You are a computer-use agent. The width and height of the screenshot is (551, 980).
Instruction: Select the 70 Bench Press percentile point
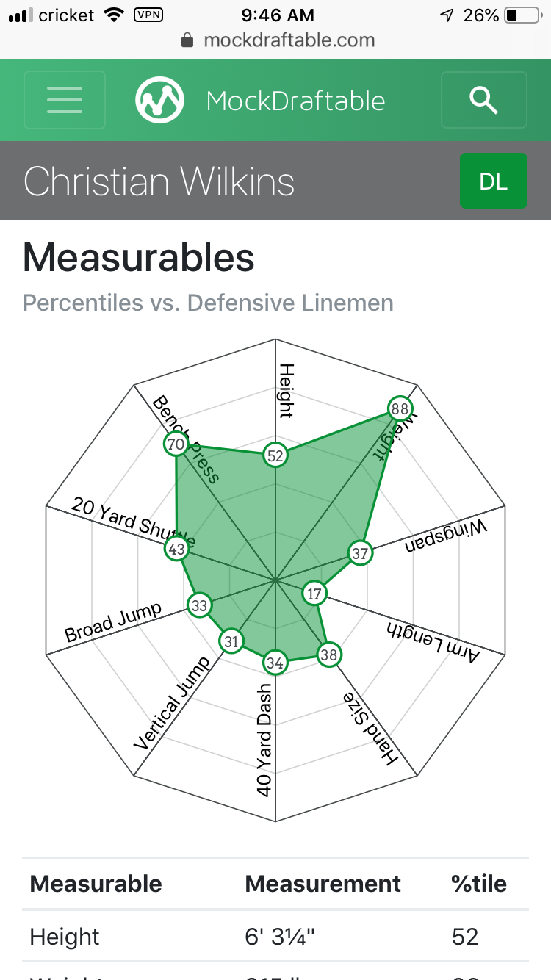coord(176,444)
